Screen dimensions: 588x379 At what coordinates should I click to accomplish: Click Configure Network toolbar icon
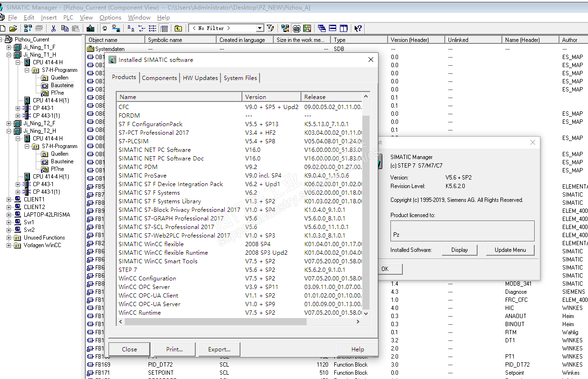(285, 28)
